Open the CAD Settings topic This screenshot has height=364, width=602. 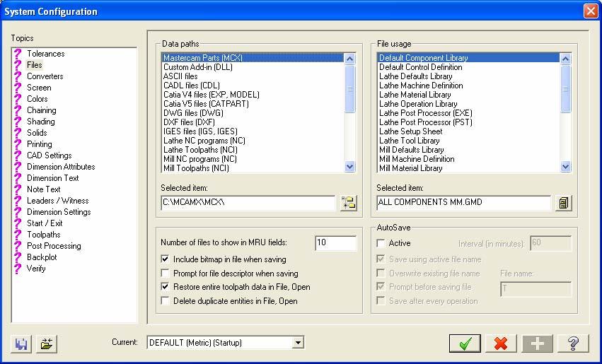pos(49,155)
